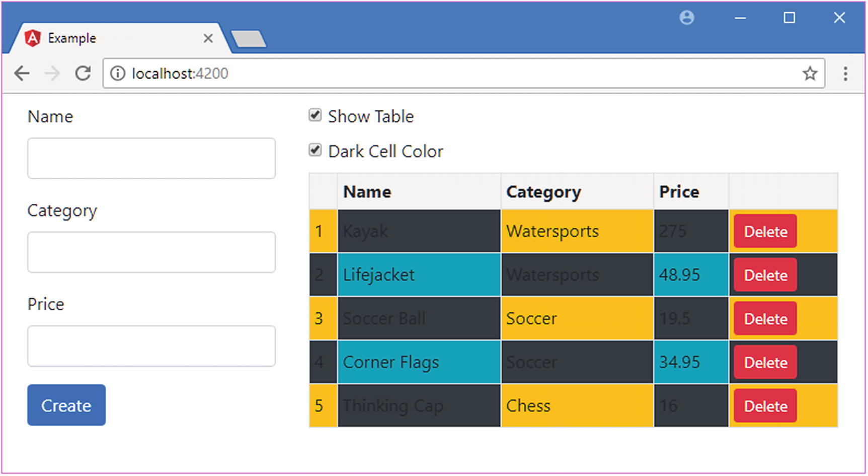Click the Name input field

151,158
